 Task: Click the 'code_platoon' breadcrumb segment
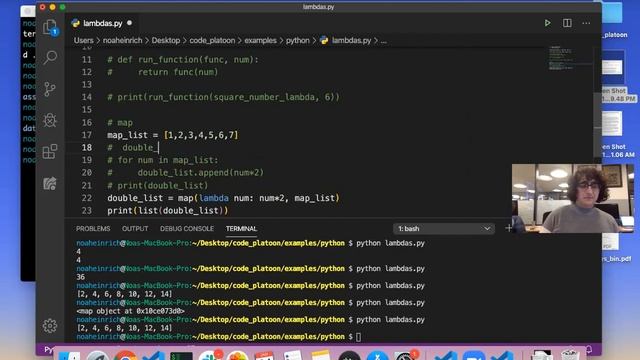coord(212,40)
